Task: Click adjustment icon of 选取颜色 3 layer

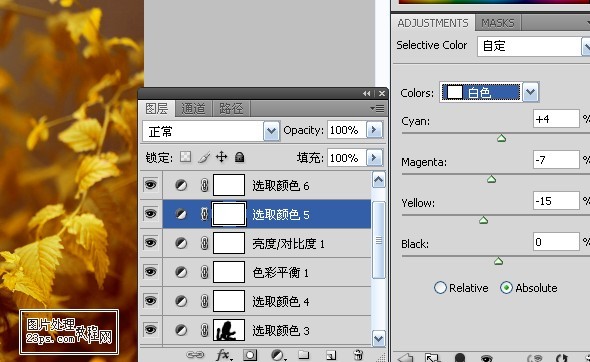Action: (181, 330)
